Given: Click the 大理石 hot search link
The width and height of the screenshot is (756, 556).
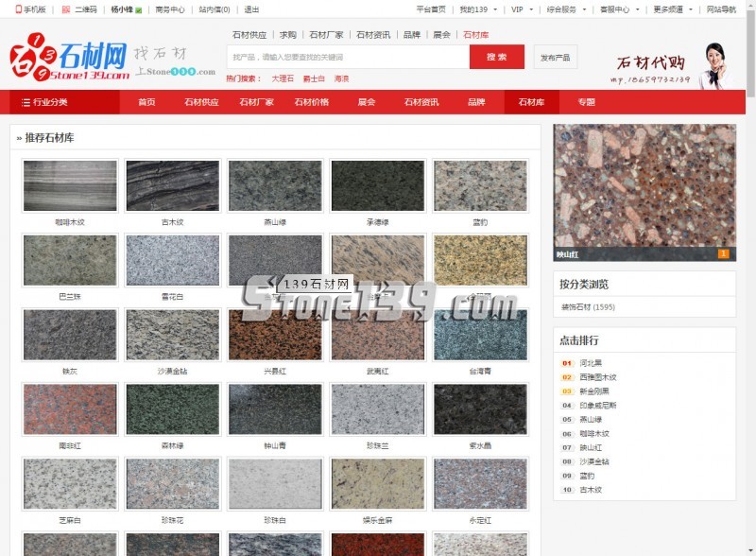Looking at the screenshot, I should click(283, 79).
